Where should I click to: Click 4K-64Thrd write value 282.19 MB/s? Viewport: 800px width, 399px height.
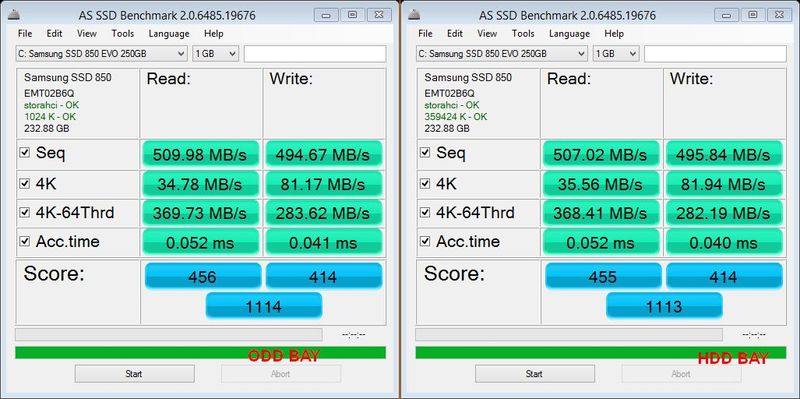[x=724, y=213]
